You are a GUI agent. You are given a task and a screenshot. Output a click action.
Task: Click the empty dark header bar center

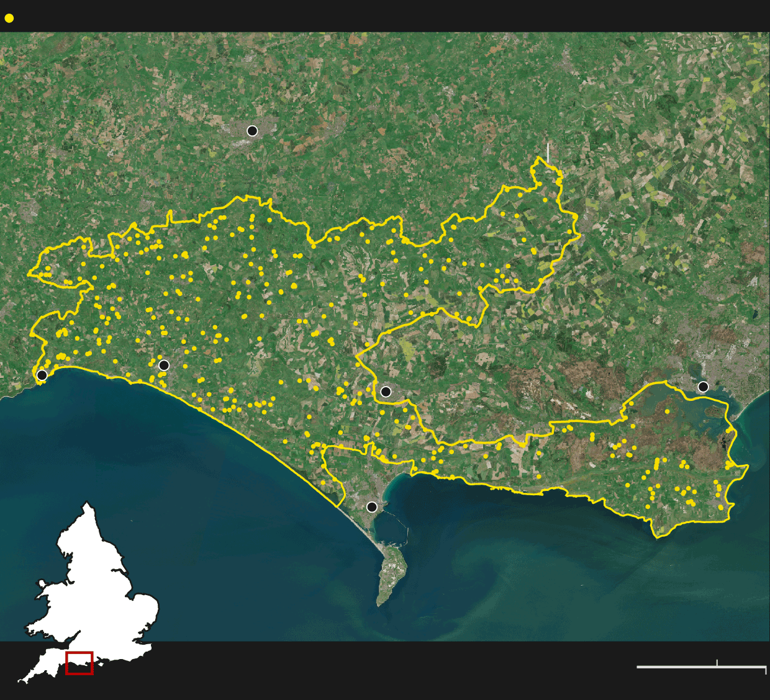coord(385,16)
